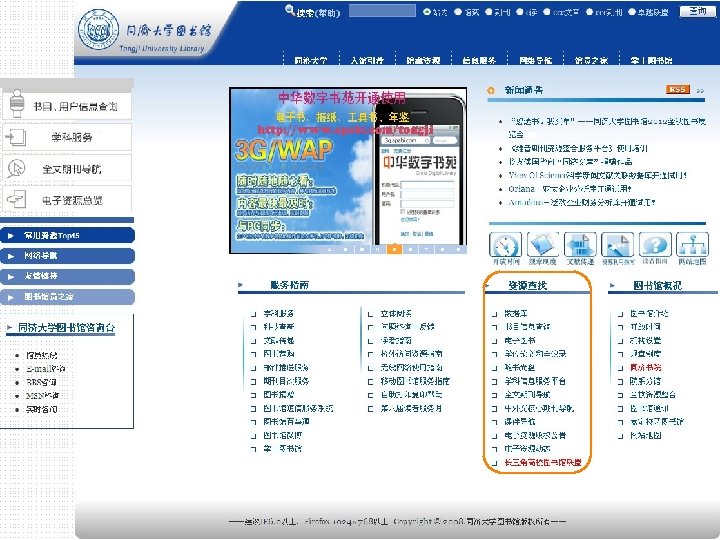Open 开放时间 in 图书馆概况 list
The width and height of the screenshot is (720, 540).
[x=645, y=327]
